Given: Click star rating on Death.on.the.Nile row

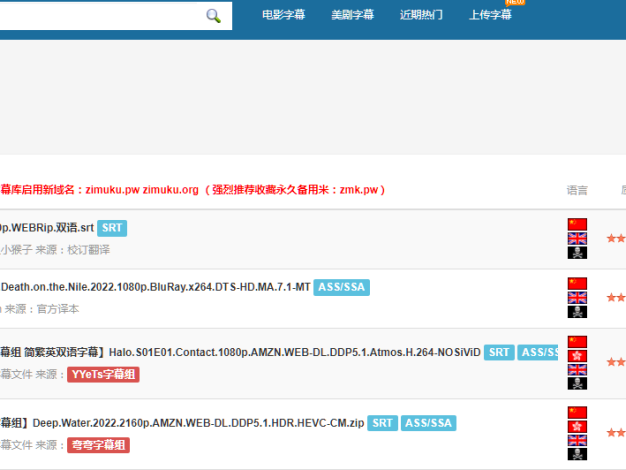Looking at the screenshot, I should (616, 297).
